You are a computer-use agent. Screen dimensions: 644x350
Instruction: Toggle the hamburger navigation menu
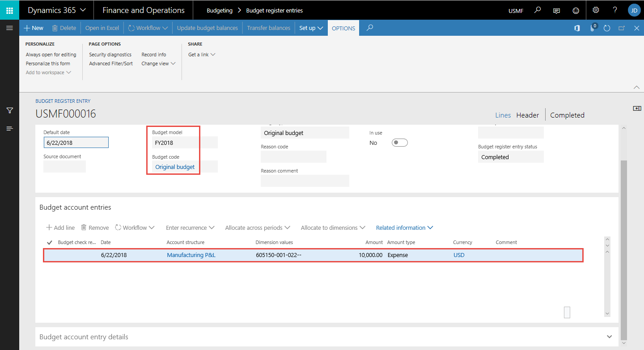pos(9,28)
